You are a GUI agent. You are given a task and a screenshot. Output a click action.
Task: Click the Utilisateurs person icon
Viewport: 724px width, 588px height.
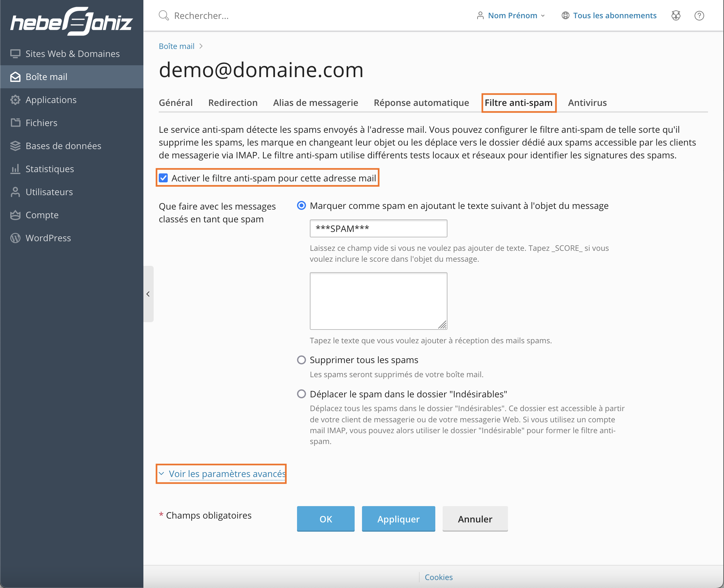(15, 192)
